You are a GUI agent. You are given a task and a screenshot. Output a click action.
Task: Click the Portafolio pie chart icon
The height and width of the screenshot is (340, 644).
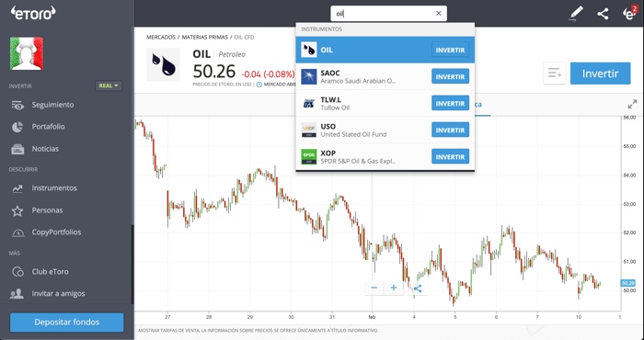pos(17,127)
